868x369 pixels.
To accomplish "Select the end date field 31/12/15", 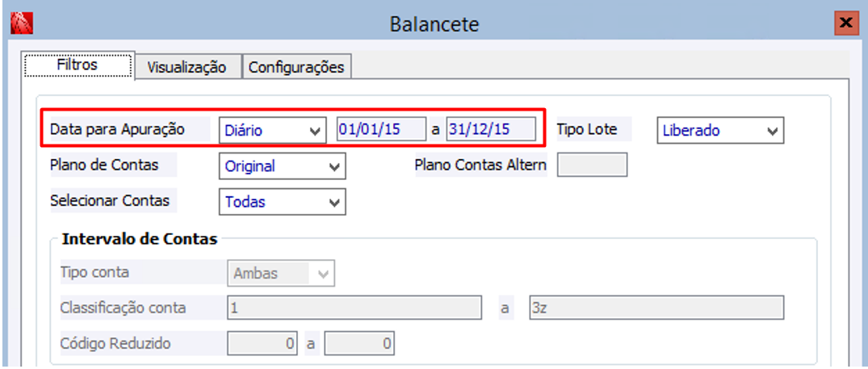I will coord(490,130).
